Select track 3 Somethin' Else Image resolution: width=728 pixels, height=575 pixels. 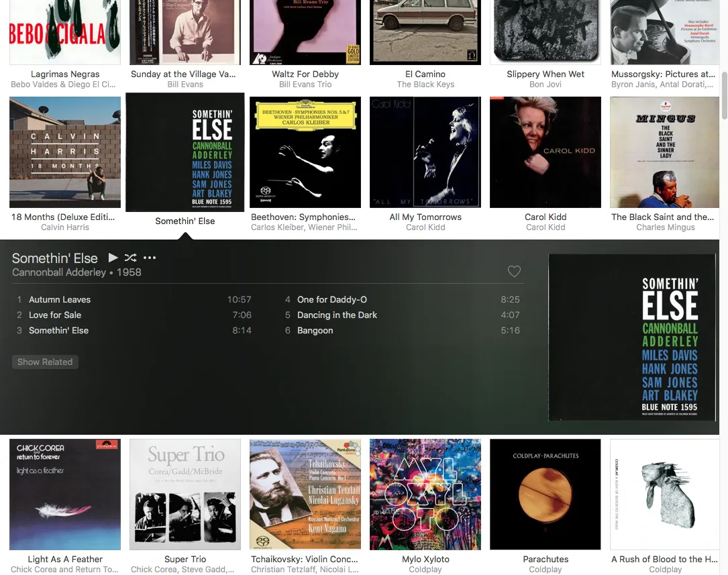(134, 330)
